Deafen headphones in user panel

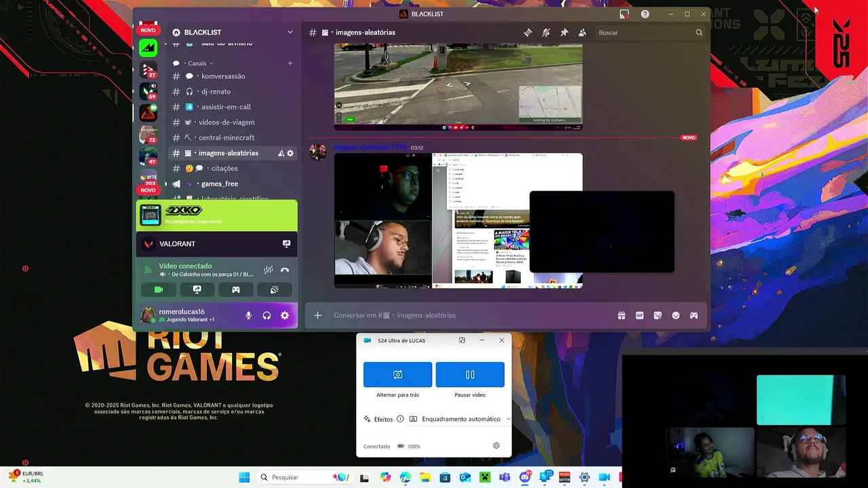tap(267, 315)
